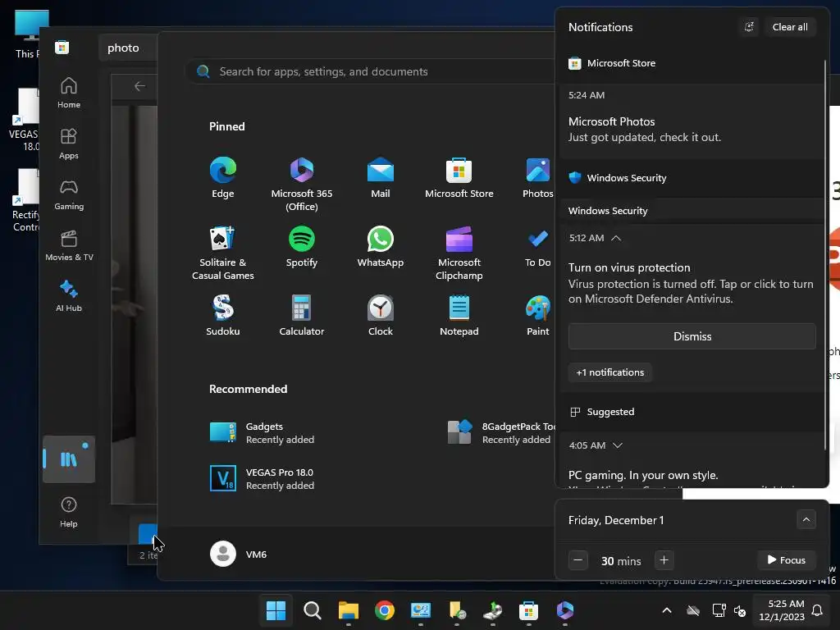Start a Focus session
Viewport: 840px width, 630px height.
coord(787,560)
